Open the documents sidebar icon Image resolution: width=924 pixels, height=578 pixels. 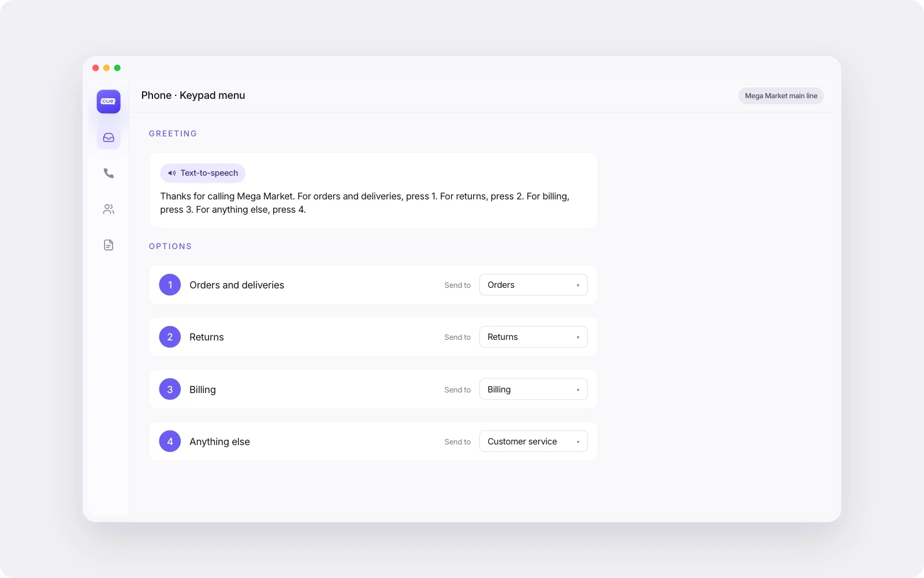point(109,245)
